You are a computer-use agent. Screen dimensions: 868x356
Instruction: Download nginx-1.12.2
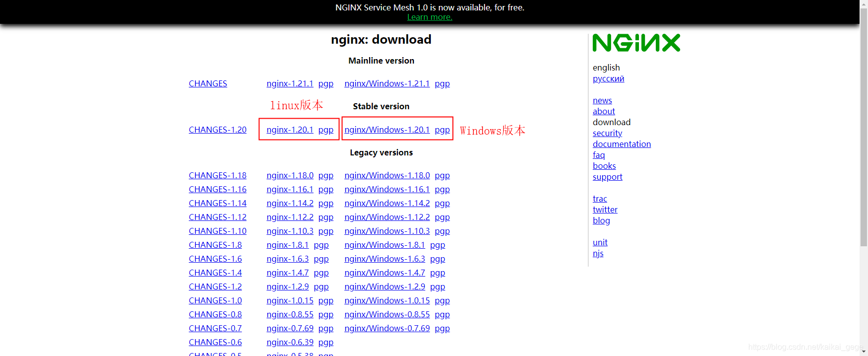[290, 217]
